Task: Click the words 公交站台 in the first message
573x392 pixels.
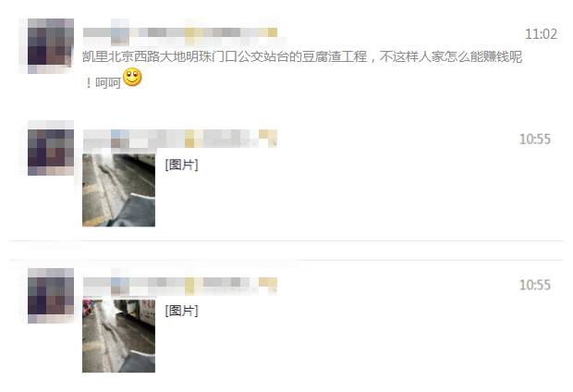Action: (x=263, y=56)
